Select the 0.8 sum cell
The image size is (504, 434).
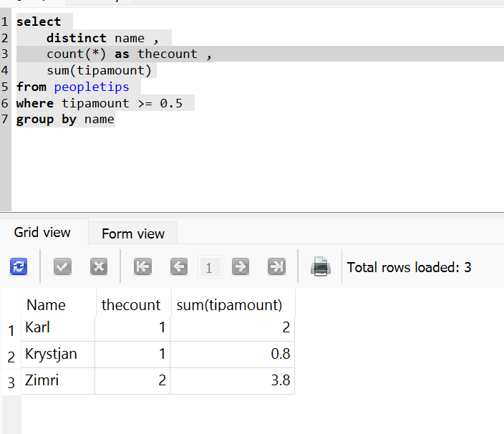[x=233, y=355]
